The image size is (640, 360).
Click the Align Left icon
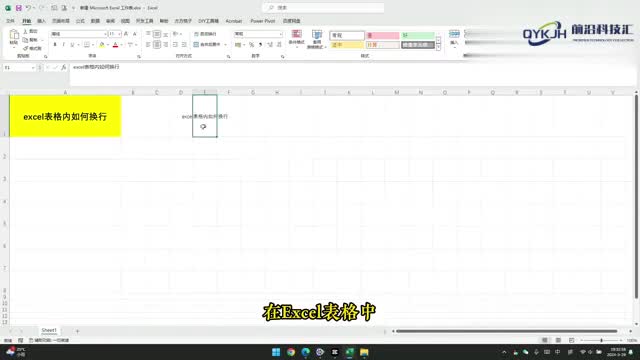[148, 44]
